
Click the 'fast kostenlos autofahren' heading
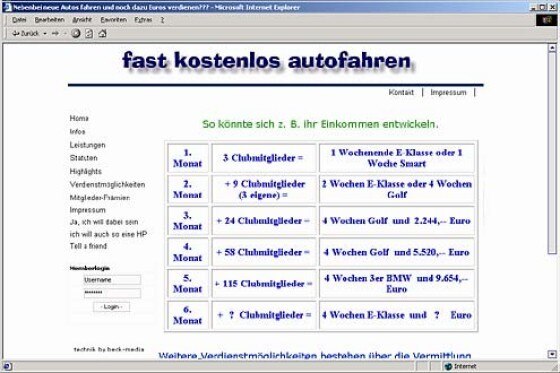[x=267, y=61]
